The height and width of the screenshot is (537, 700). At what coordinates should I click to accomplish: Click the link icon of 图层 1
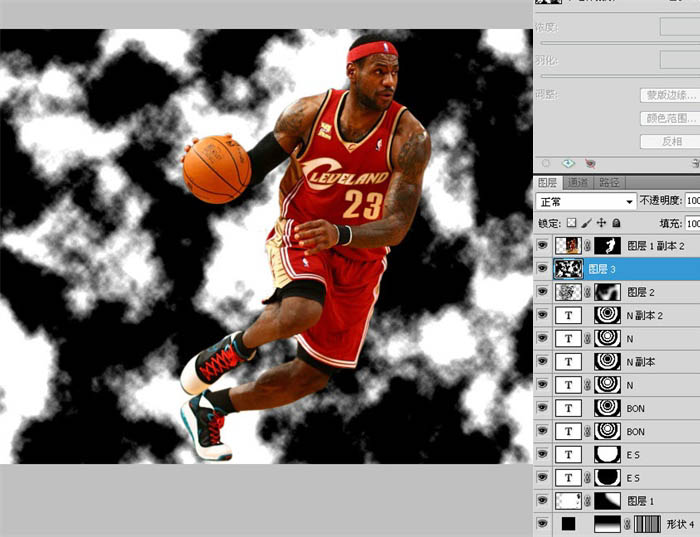[588, 501]
